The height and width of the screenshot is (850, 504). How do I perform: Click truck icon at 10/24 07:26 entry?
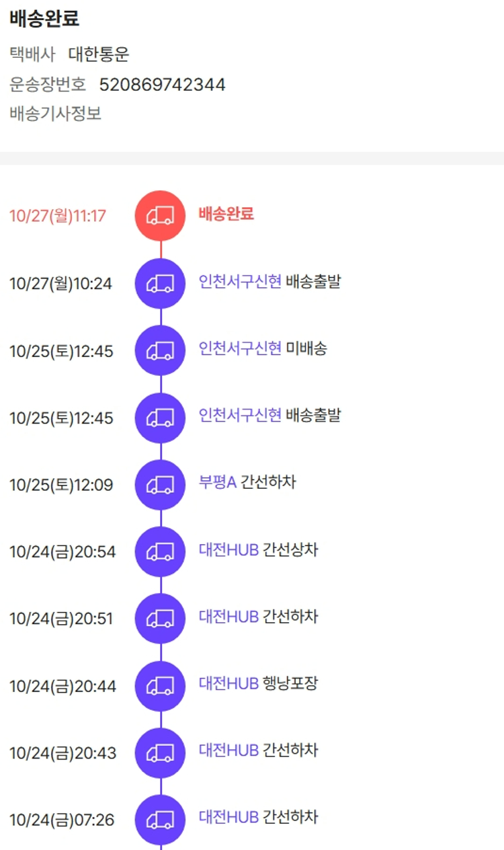click(161, 820)
